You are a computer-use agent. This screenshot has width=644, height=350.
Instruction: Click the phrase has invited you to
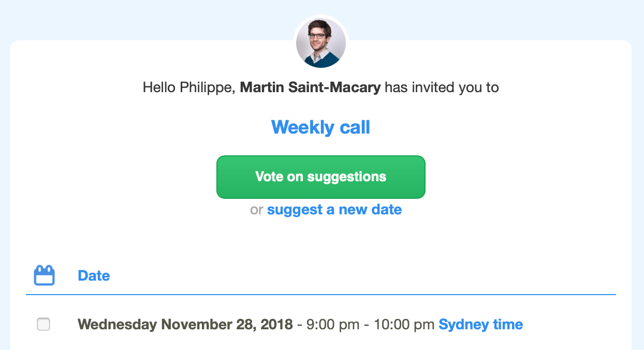pyautogui.click(x=442, y=87)
